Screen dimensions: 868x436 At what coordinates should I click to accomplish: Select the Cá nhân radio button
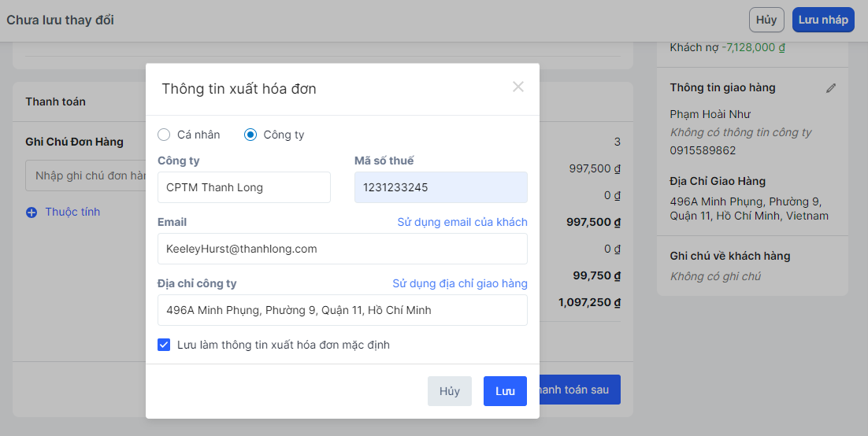click(164, 135)
